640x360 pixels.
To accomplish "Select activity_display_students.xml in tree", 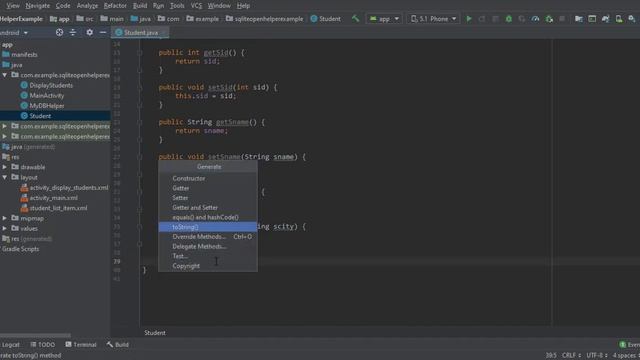I will pos(69,188).
